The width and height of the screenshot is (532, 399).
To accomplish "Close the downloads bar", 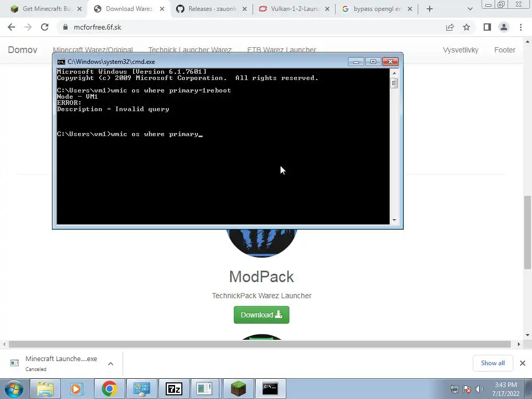I will point(523,363).
